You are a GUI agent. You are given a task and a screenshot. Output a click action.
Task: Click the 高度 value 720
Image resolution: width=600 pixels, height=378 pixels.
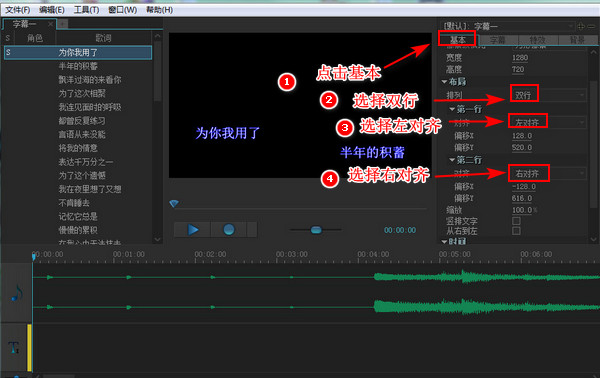pyautogui.click(x=518, y=70)
